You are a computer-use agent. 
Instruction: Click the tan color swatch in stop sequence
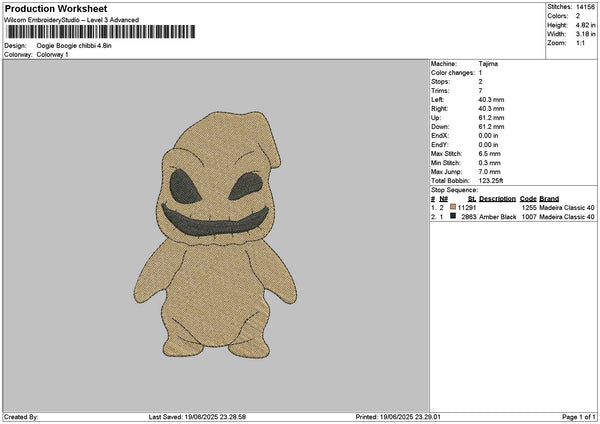(x=453, y=207)
